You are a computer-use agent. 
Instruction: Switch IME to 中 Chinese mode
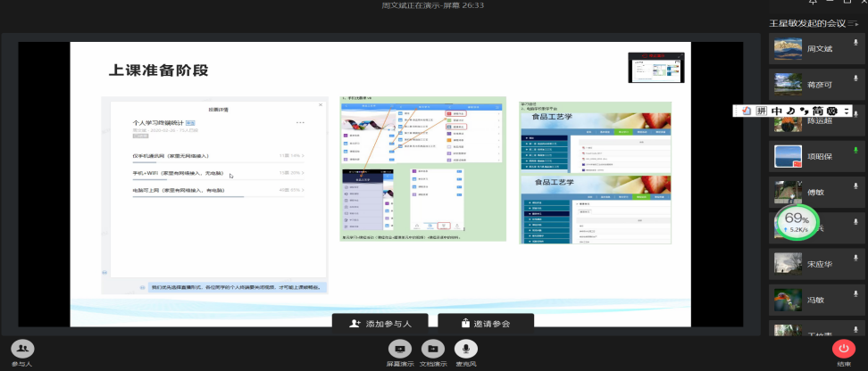coord(779,111)
